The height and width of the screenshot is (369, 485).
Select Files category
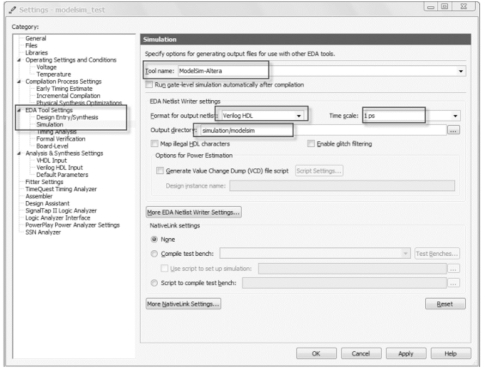coord(31,45)
